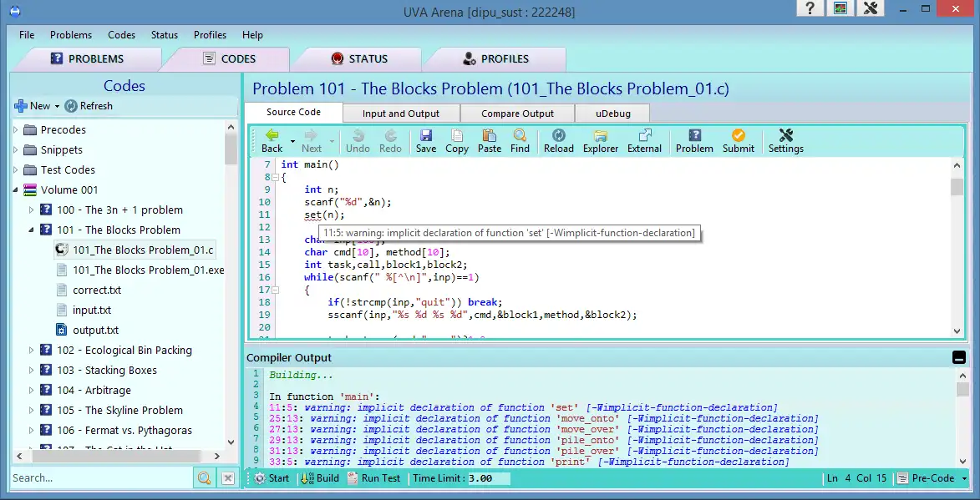Click the tools icon in title bar
980x500 pixels.
coord(871,8)
